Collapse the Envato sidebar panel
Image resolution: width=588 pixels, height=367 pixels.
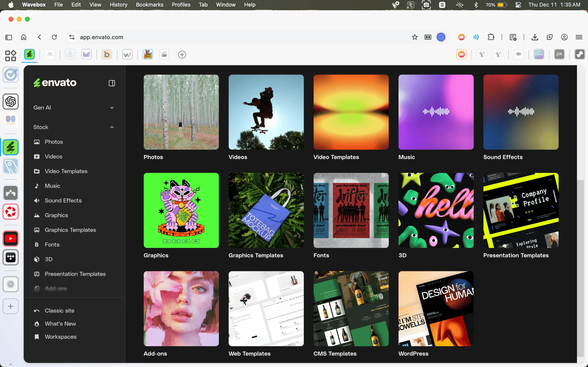(112, 83)
